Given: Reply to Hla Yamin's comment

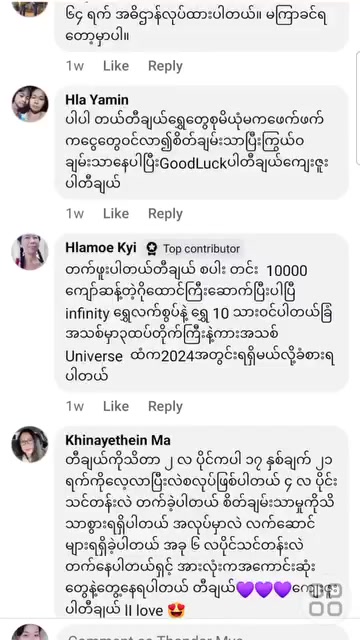Looking at the screenshot, I should pyautogui.click(x=165, y=213).
